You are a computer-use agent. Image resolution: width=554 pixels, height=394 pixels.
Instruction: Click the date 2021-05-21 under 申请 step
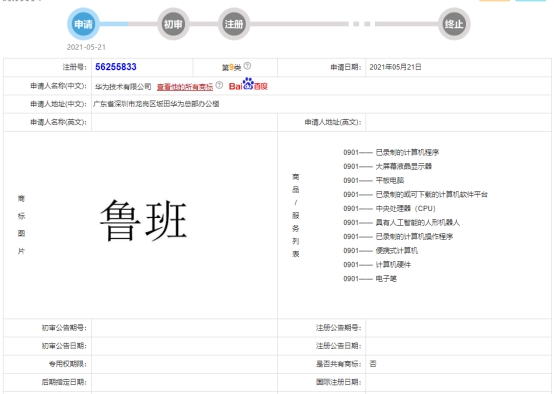pyautogui.click(x=86, y=47)
